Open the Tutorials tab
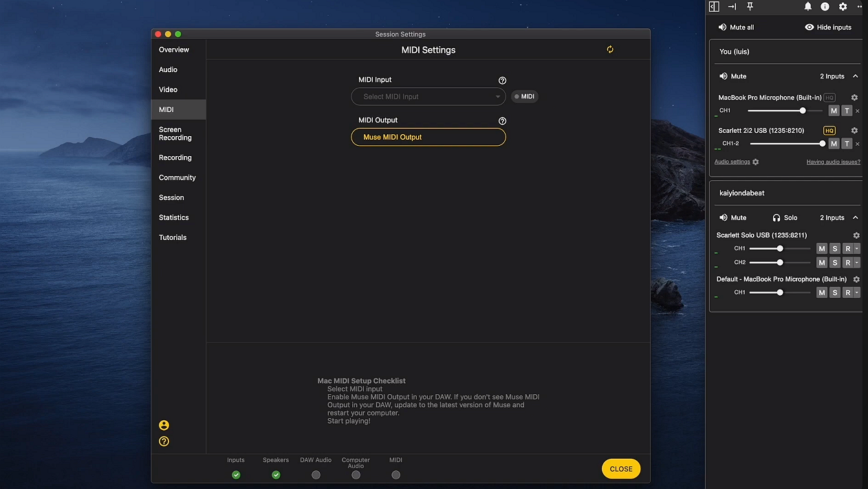 point(173,237)
